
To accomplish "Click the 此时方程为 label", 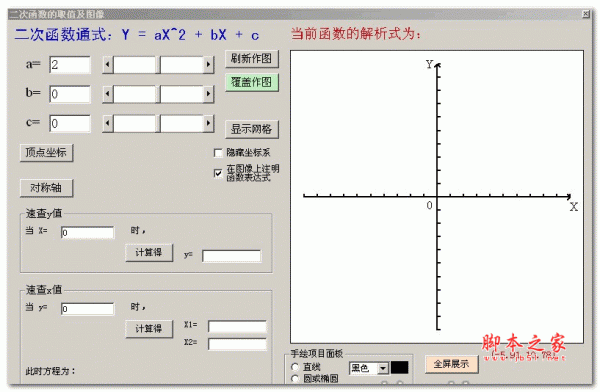I will (50, 371).
